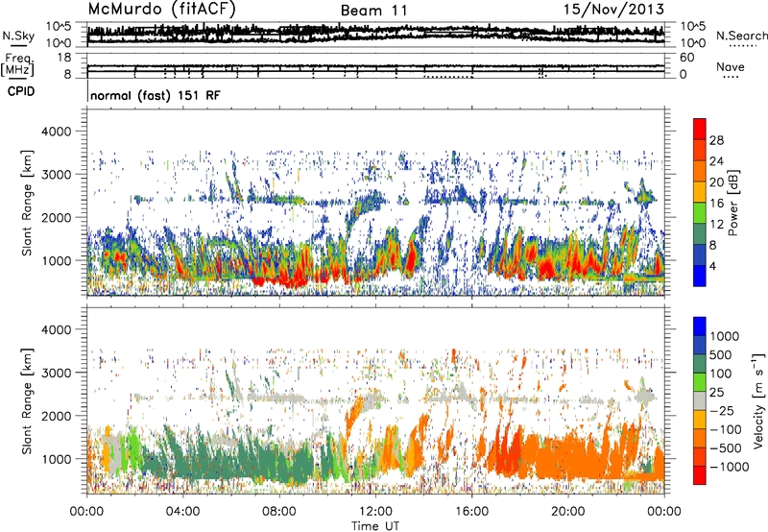Click the "Nave" legend label
Screen dimensions: 768x532
[x=731, y=66]
